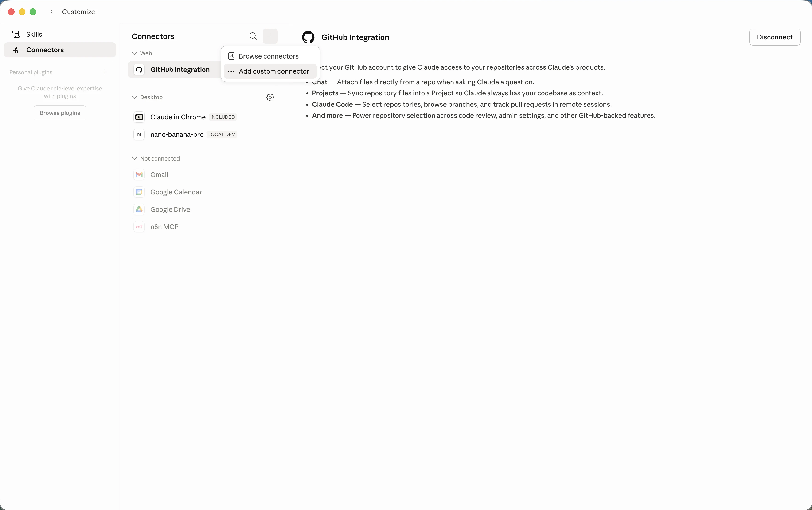Viewport: 812px width, 510px height.
Task: Click the plus button to add a connector
Action: [270, 36]
